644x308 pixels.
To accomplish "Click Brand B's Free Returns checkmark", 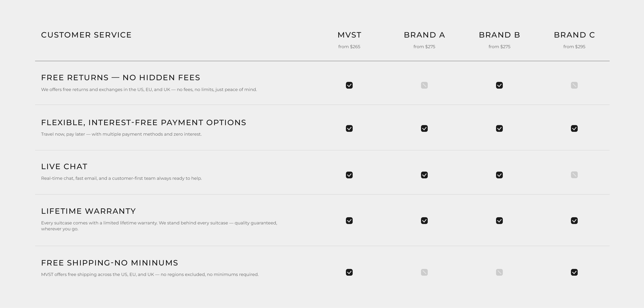I will [499, 85].
